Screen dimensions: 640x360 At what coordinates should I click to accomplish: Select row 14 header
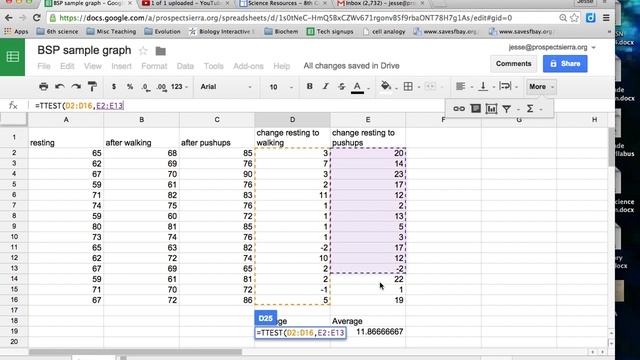14,279
